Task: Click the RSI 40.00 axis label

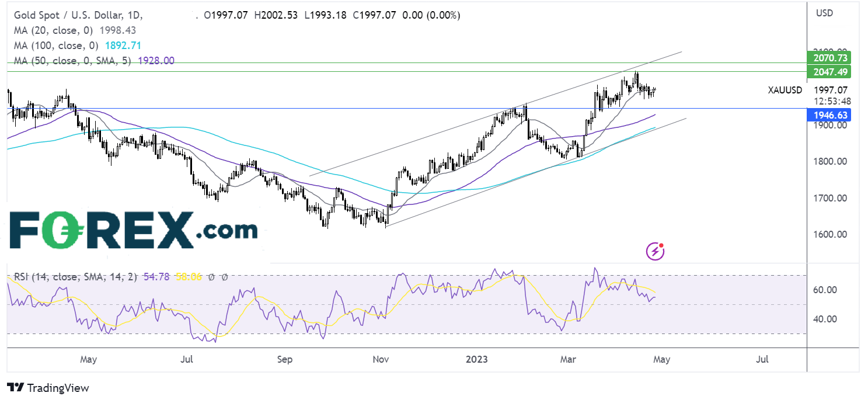Action: [x=825, y=319]
